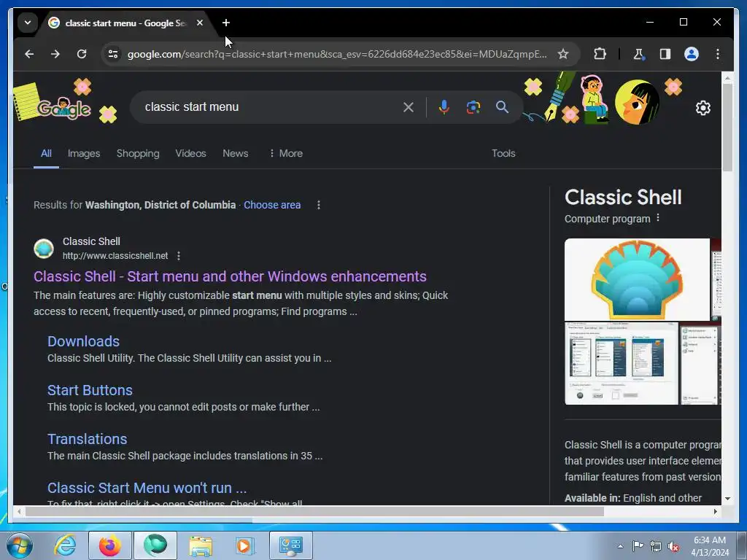Click the Classic Shell site favicon
This screenshot has height=560, width=747.
tap(44, 249)
